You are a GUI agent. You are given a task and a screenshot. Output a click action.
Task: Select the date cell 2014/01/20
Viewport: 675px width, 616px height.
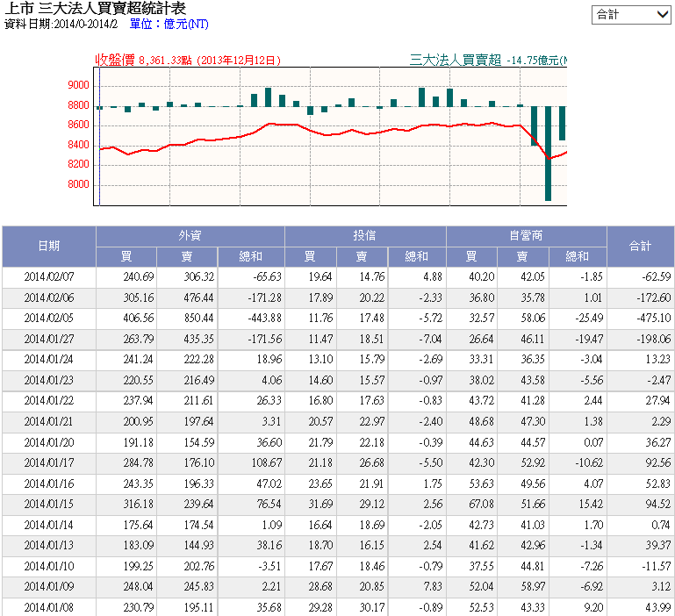(48, 442)
